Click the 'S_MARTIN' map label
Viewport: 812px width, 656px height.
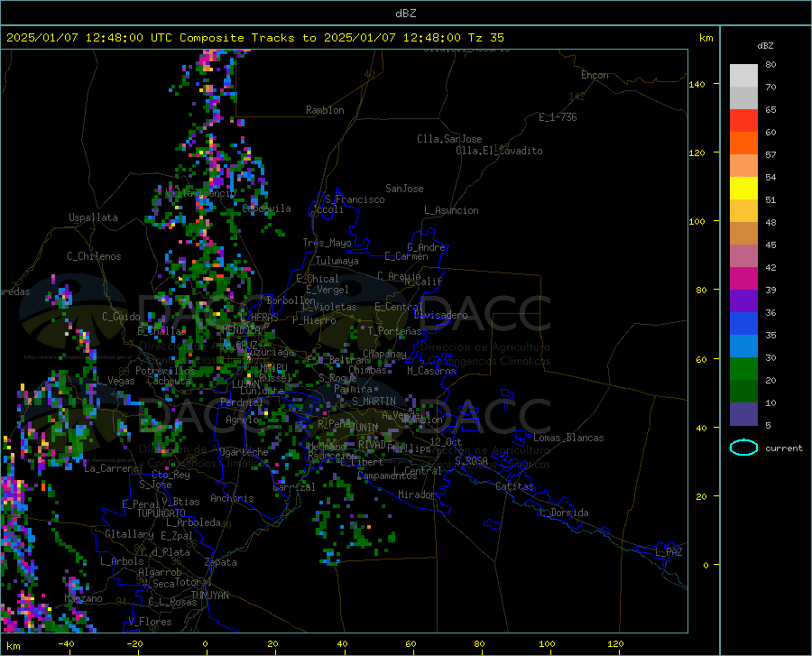(x=374, y=402)
